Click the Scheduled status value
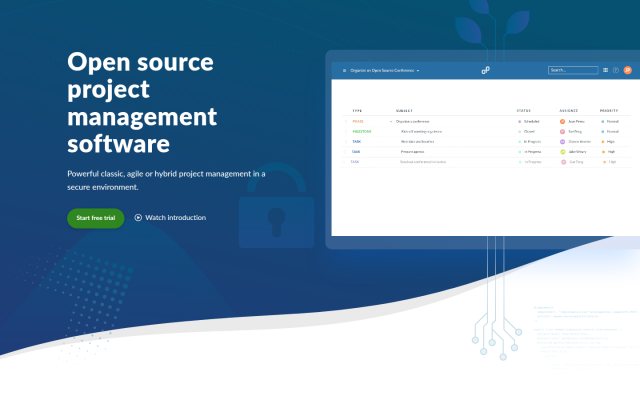Screen dimensions: 640x400 531,121
